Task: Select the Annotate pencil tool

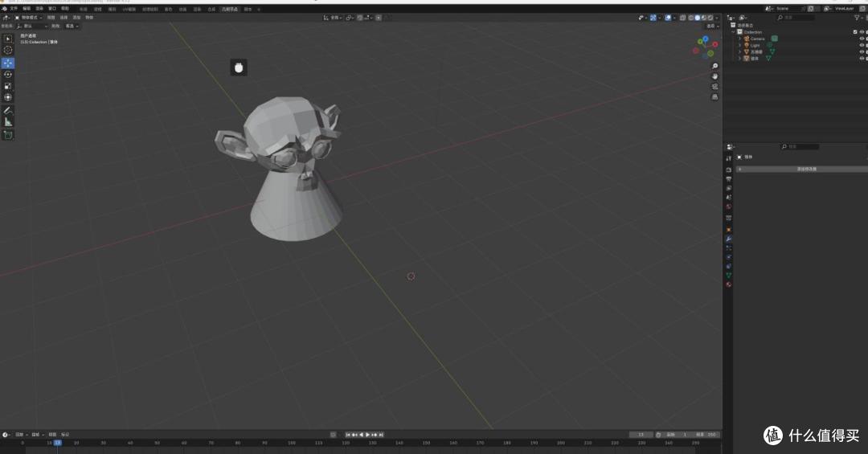Action: coord(8,111)
